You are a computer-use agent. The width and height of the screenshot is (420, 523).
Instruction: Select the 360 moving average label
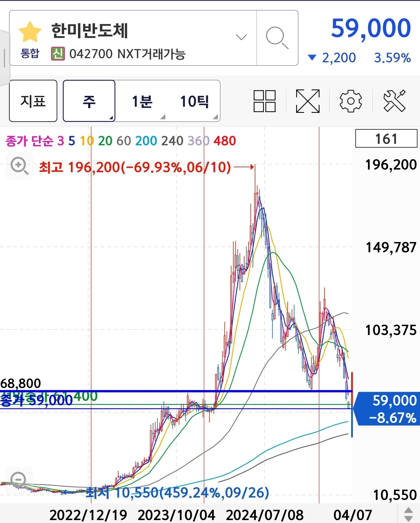[199, 141]
